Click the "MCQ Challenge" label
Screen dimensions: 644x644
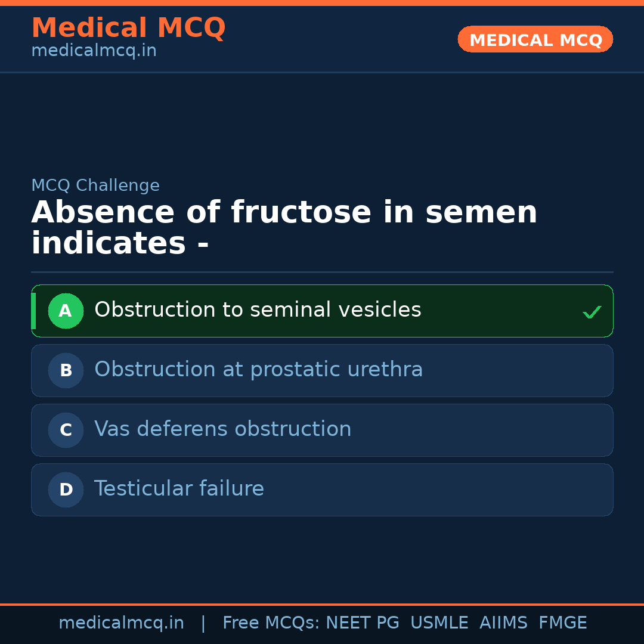click(95, 185)
